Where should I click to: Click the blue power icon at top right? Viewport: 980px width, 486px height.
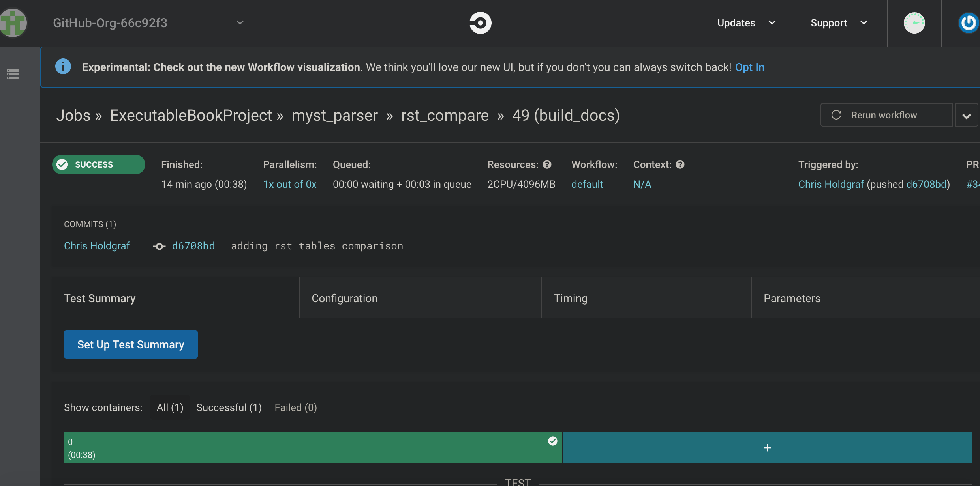(x=969, y=23)
